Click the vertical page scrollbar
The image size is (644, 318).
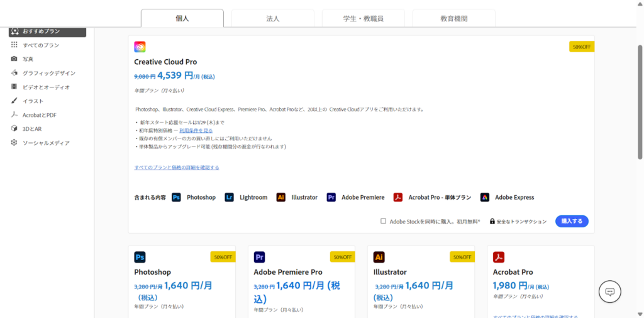click(640, 101)
